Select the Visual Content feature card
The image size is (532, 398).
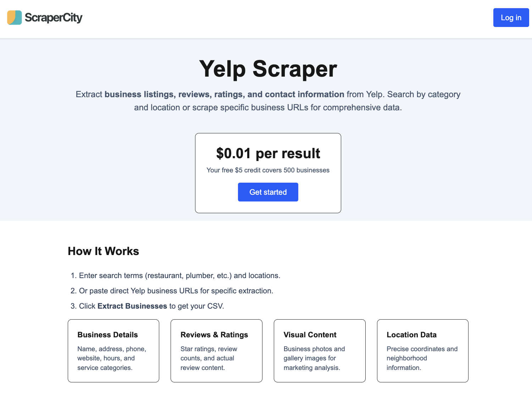tap(319, 350)
